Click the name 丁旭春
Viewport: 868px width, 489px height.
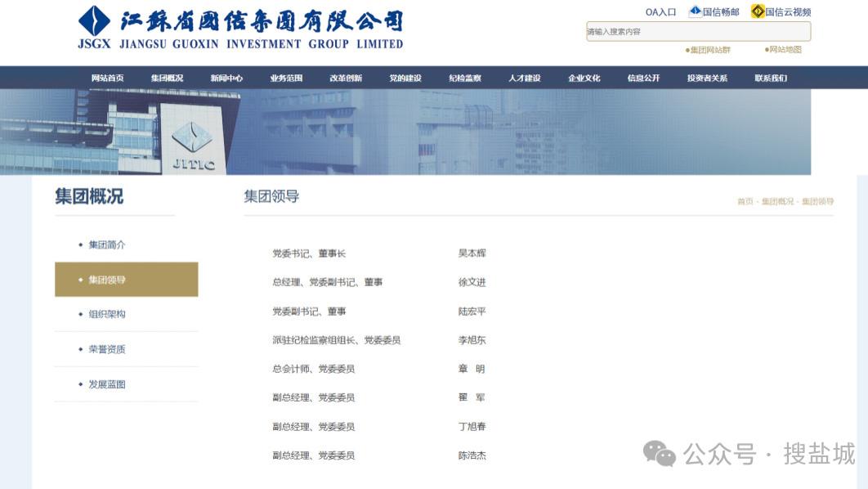pos(472,426)
